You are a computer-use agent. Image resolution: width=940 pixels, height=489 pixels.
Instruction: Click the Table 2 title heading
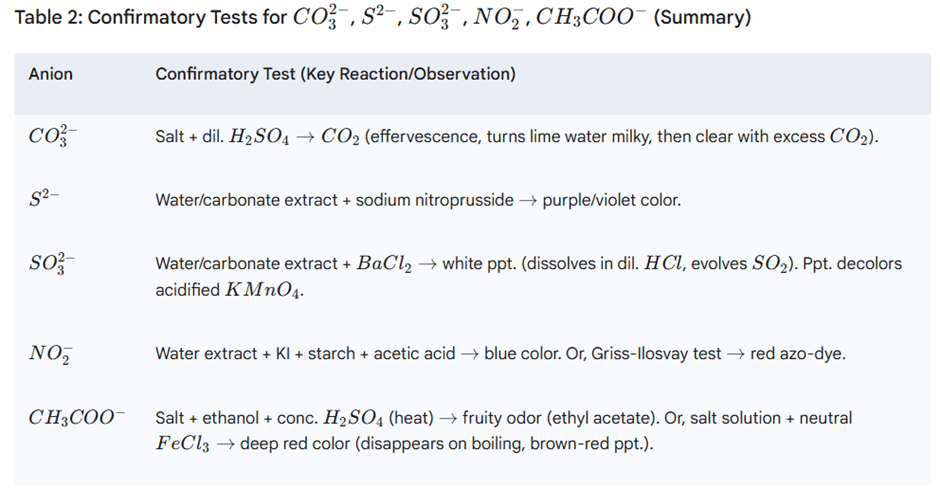pyautogui.click(x=382, y=17)
